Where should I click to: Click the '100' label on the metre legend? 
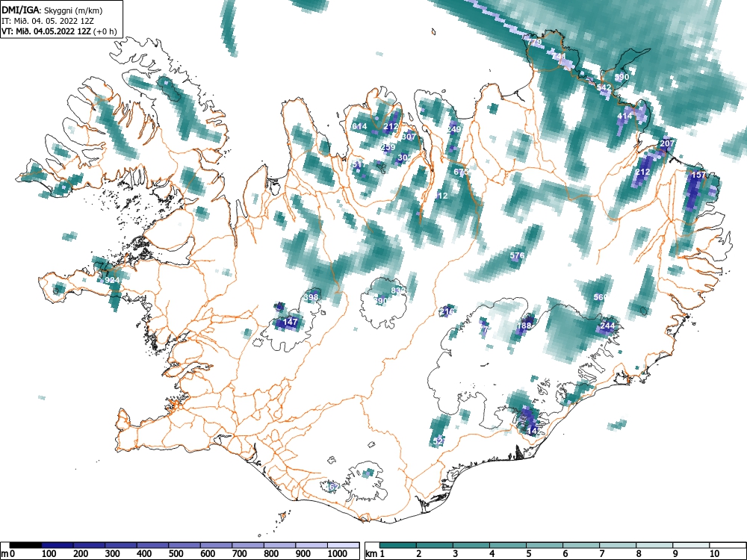[49, 554]
